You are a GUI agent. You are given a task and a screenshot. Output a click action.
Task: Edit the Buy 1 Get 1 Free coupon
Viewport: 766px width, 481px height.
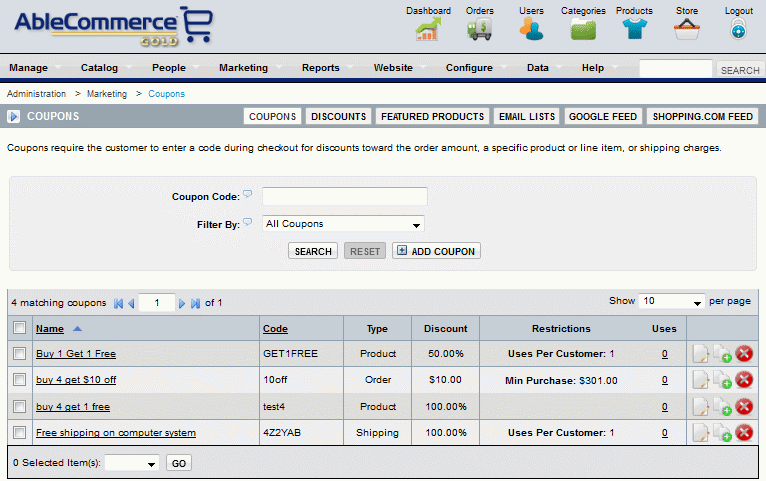(x=701, y=354)
